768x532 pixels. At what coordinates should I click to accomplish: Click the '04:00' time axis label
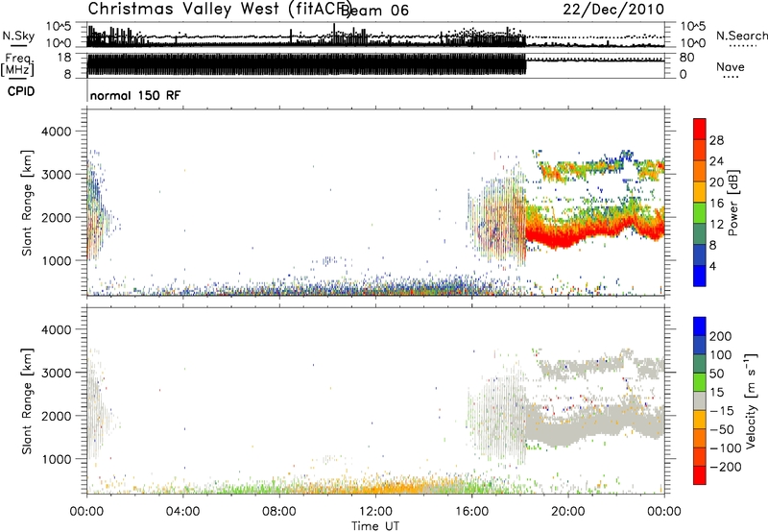[182, 512]
